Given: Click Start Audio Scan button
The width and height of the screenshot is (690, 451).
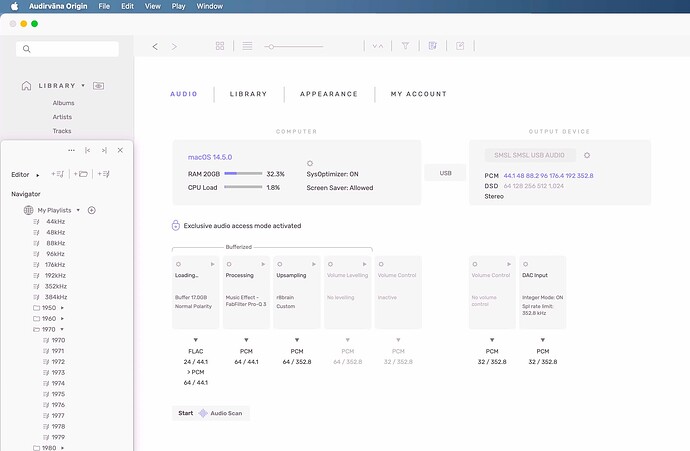Looking at the screenshot, I should (211, 413).
